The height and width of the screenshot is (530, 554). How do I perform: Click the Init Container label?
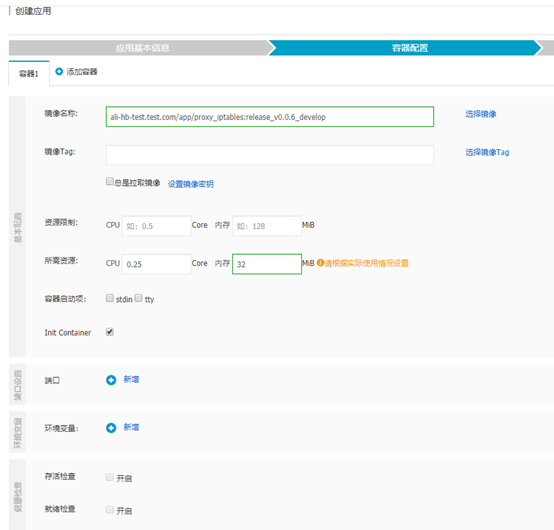pos(67,332)
